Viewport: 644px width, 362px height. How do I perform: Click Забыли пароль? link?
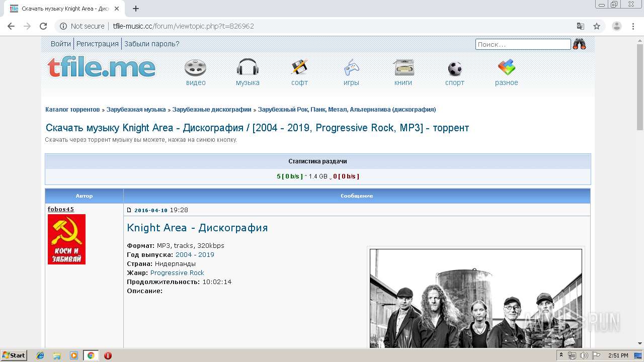pos(152,44)
